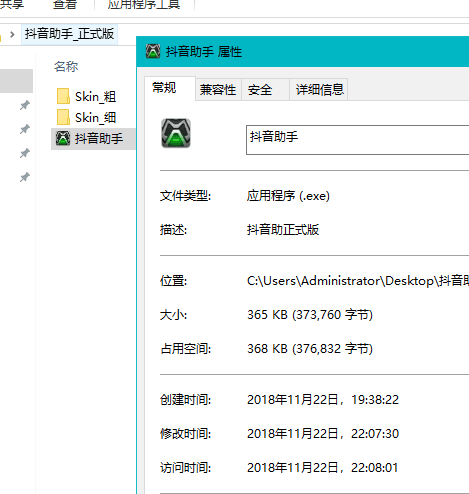Click the file type value 应用程序 (.exe)

[x=288, y=196]
